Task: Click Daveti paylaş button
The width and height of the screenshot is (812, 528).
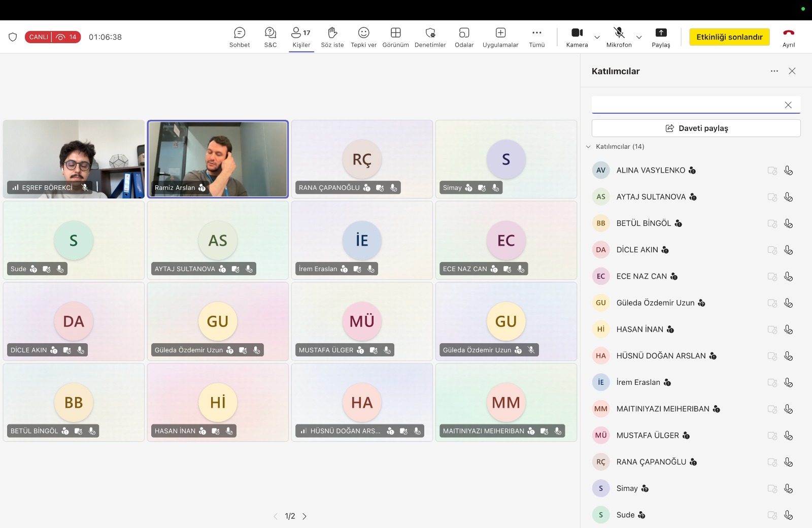Action: tap(696, 128)
